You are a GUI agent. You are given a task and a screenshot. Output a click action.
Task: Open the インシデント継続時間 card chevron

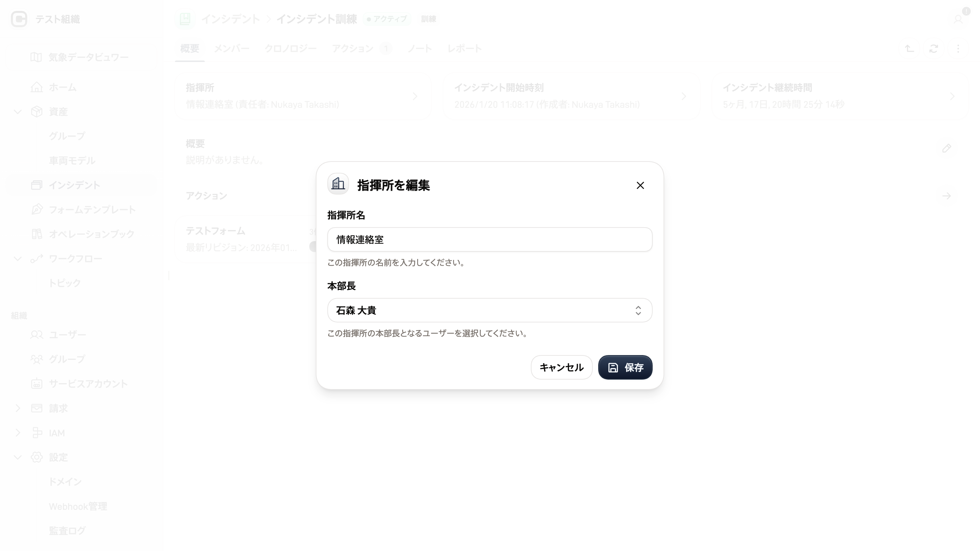click(x=952, y=96)
